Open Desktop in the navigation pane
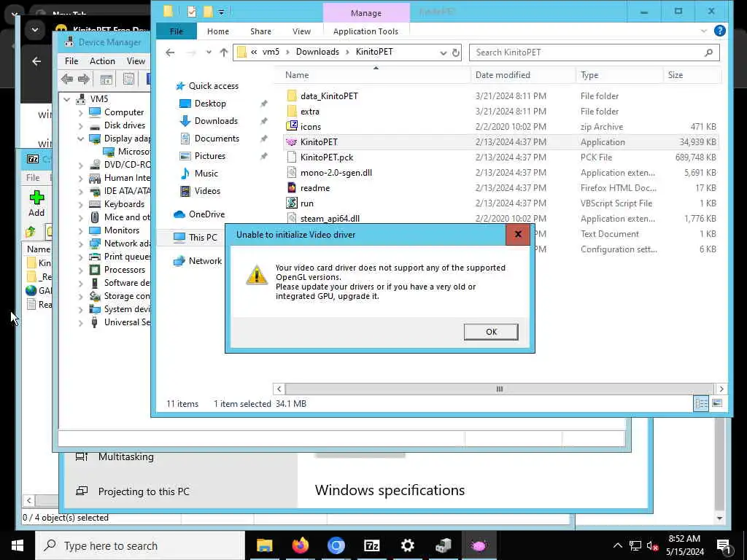Image resolution: width=747 pixels, height=560 pixels. click(x=210, y=104)
